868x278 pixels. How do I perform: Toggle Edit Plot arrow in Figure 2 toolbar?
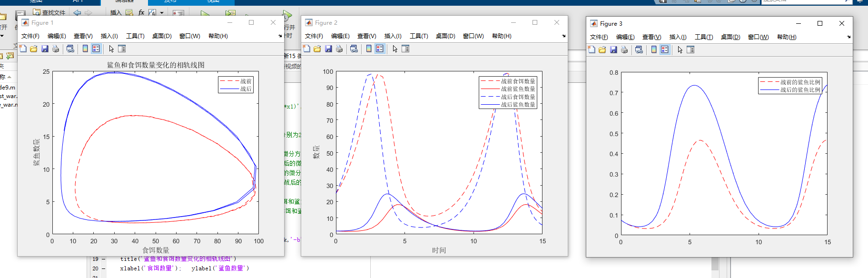coord(395,49)
